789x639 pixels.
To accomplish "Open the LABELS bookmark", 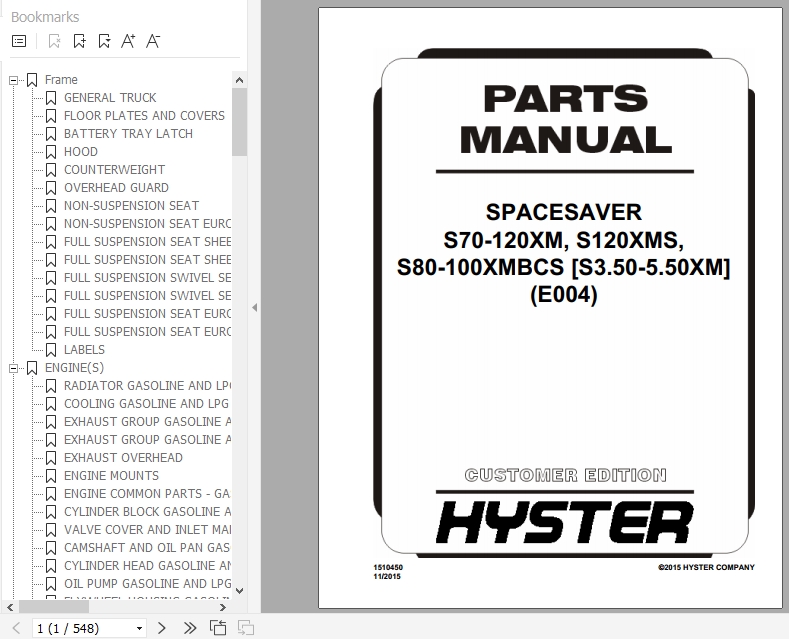I will point(84,350).
